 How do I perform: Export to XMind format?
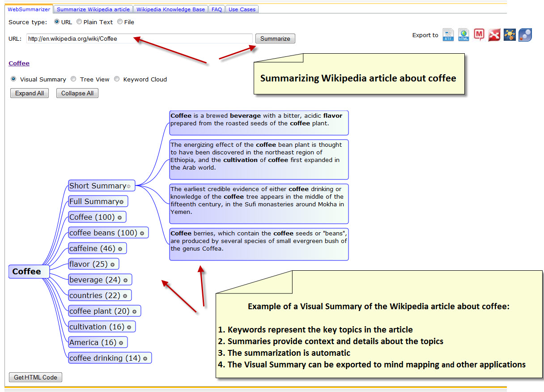point(494,34)
